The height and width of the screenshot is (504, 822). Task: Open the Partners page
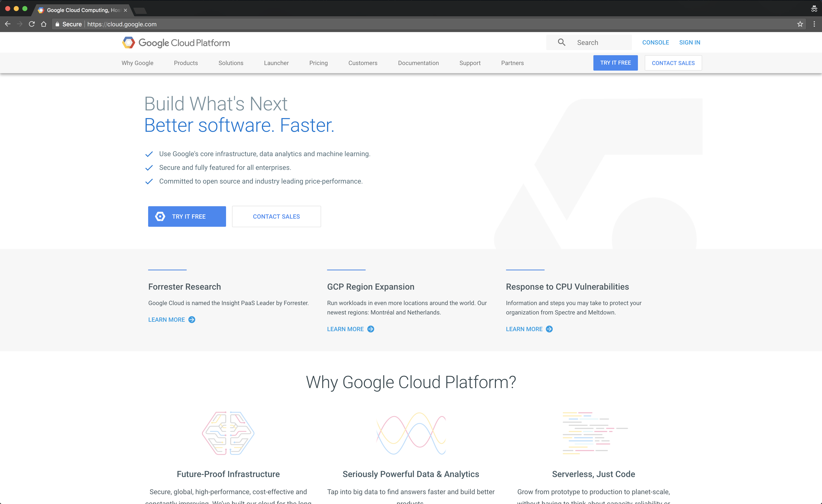click(x=512, y=63)
